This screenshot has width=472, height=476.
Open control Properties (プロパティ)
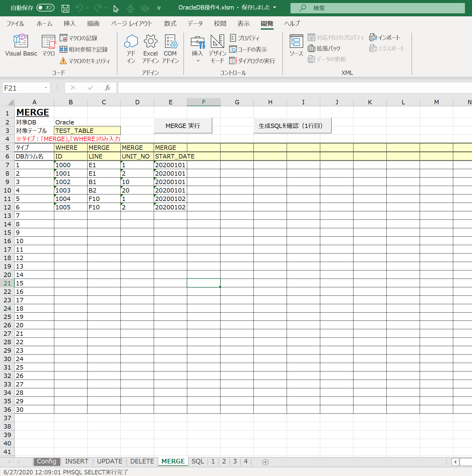pyautogui.click(x=244, y=38)
